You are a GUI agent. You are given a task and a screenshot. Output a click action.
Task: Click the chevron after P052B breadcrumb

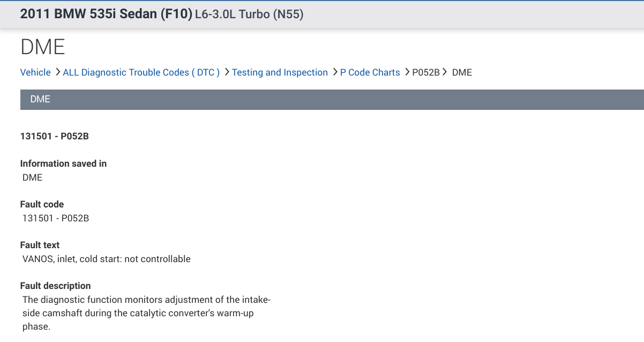(x=445, y=72)
